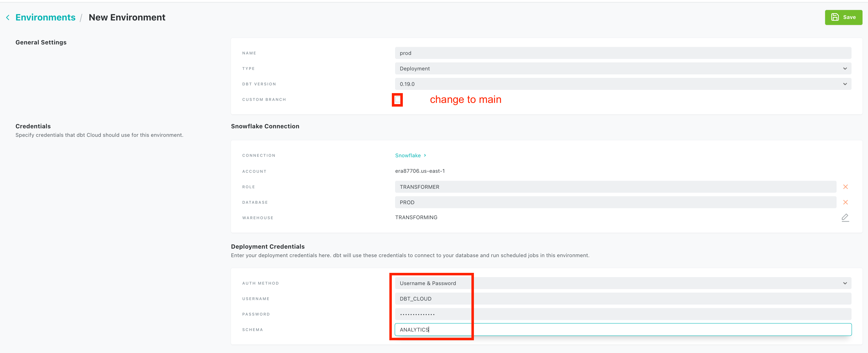Click the small chevron next to Snowflake

425,156
